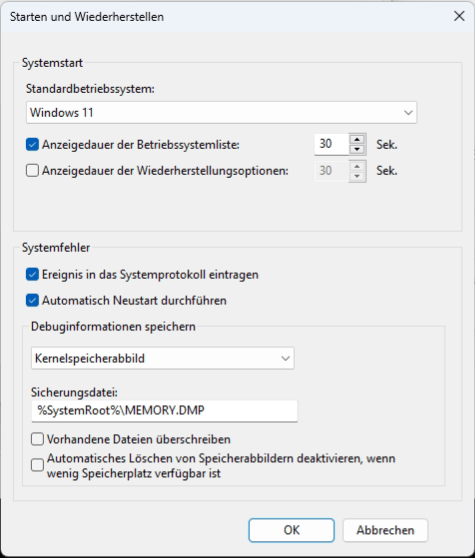This screenshot has width=475, height=558.
Task: Close the Starten und Wiederherstellen dialog
Action: pos(459,16)
